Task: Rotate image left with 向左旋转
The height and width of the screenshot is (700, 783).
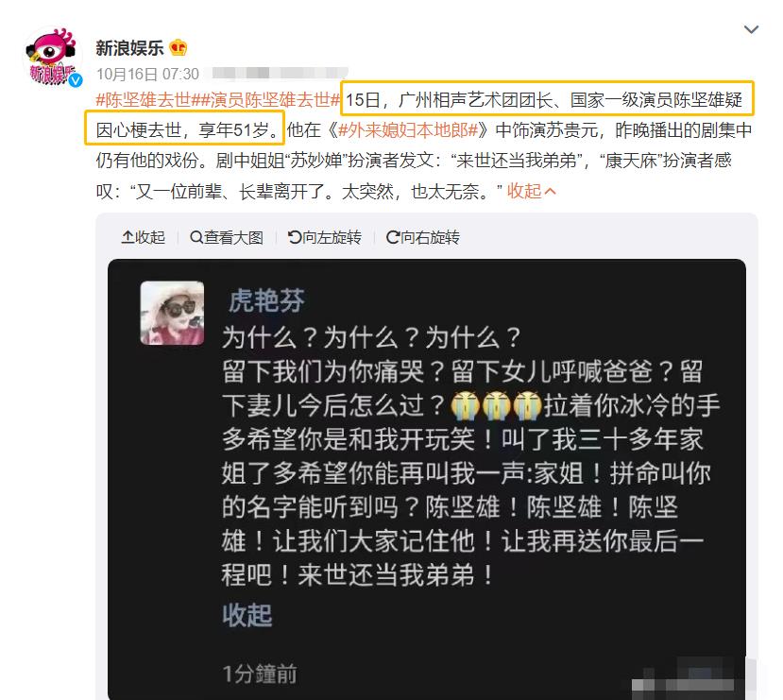Action: [325, 237]
